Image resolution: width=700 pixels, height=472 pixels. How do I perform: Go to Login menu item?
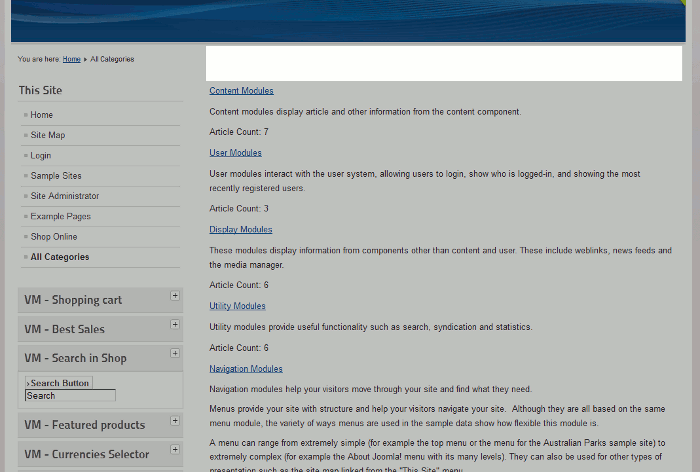click(x=41, y=155)
